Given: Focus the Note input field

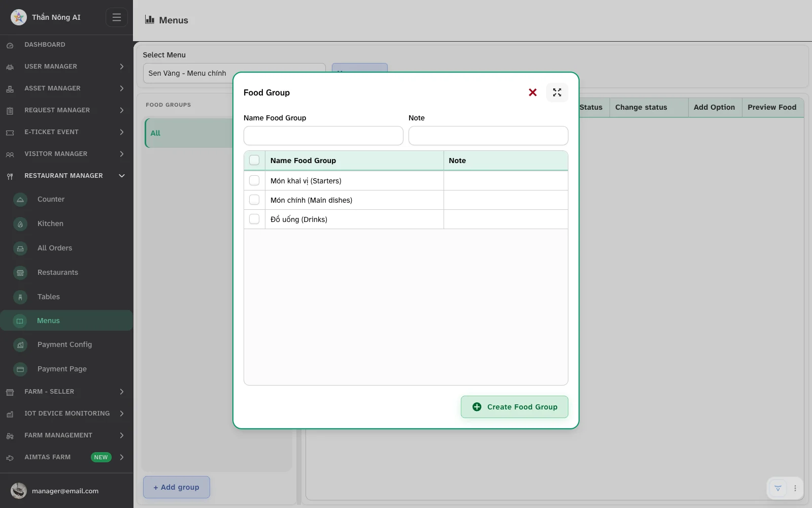Looking at the screenshot, I should (x=488, y=136).
